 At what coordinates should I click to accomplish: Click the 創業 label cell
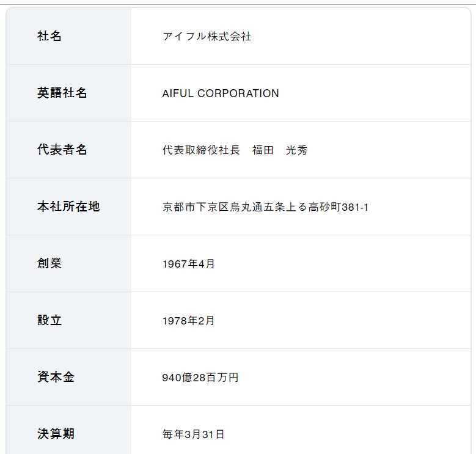tap(68, 263)
